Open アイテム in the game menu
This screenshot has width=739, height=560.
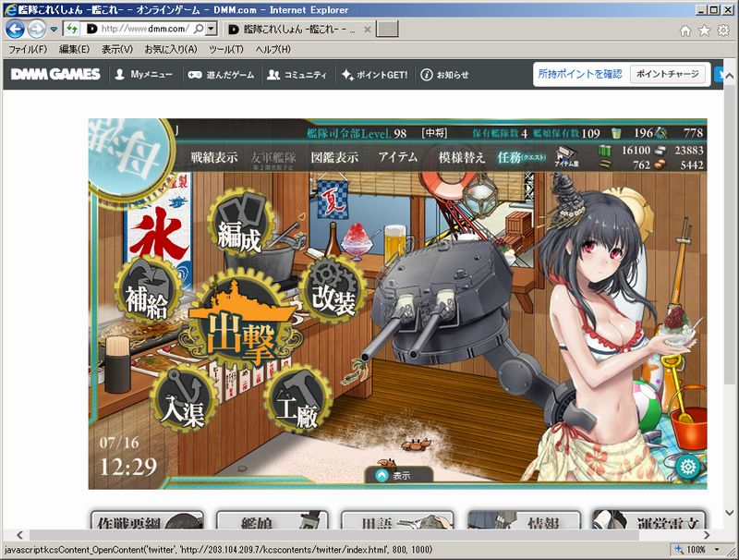398,157
